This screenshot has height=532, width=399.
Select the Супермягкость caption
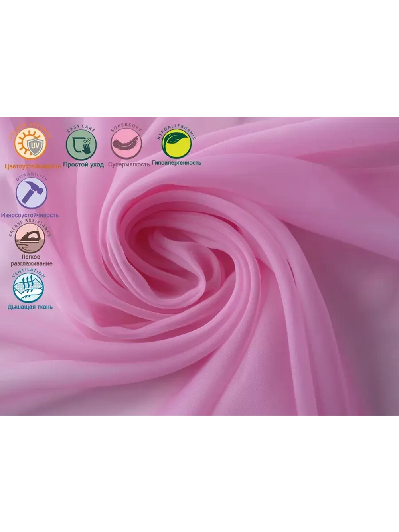click(x=128, y=164)
